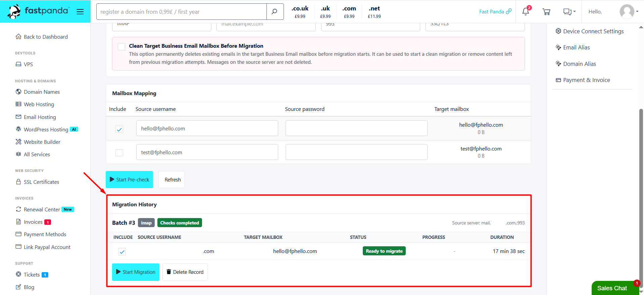The width and height of the screenshot is (644, 295).
Task: Open the Blog link in sidebar
Action: click(x=25, y=287)
